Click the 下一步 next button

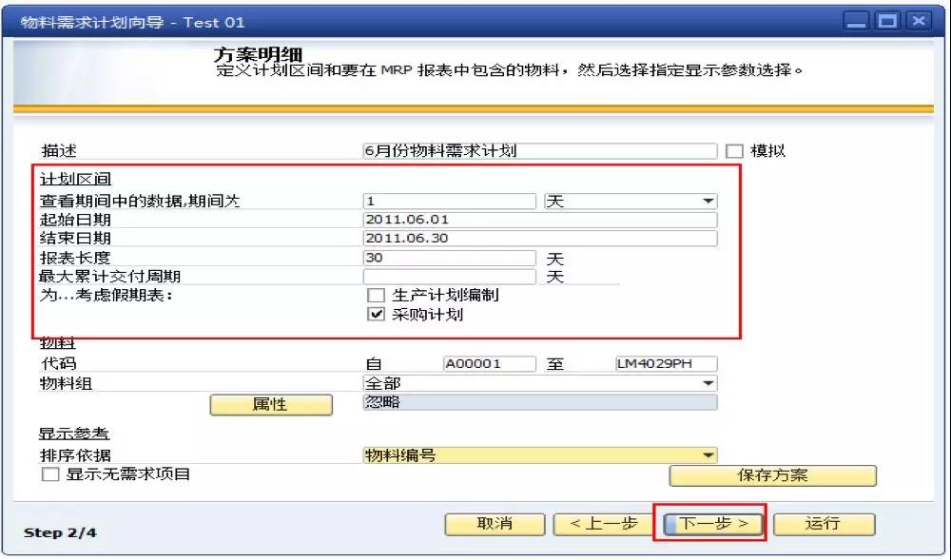click(712, 524)
